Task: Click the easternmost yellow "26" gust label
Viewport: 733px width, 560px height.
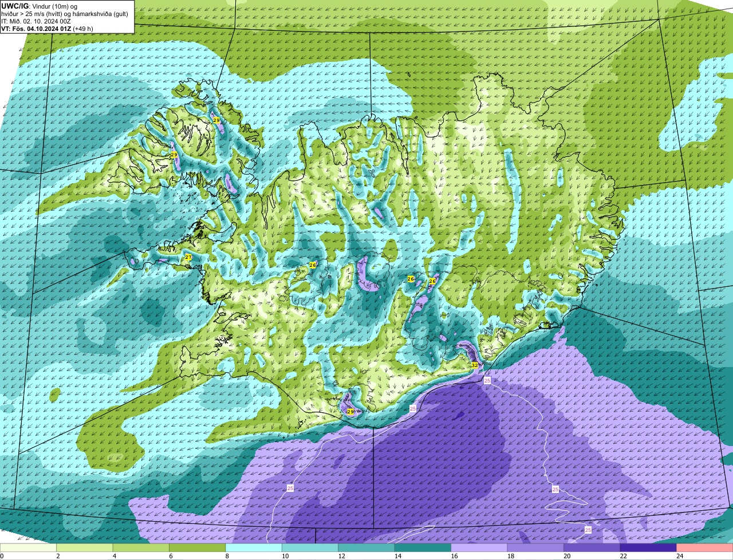Action: (432, 281)
